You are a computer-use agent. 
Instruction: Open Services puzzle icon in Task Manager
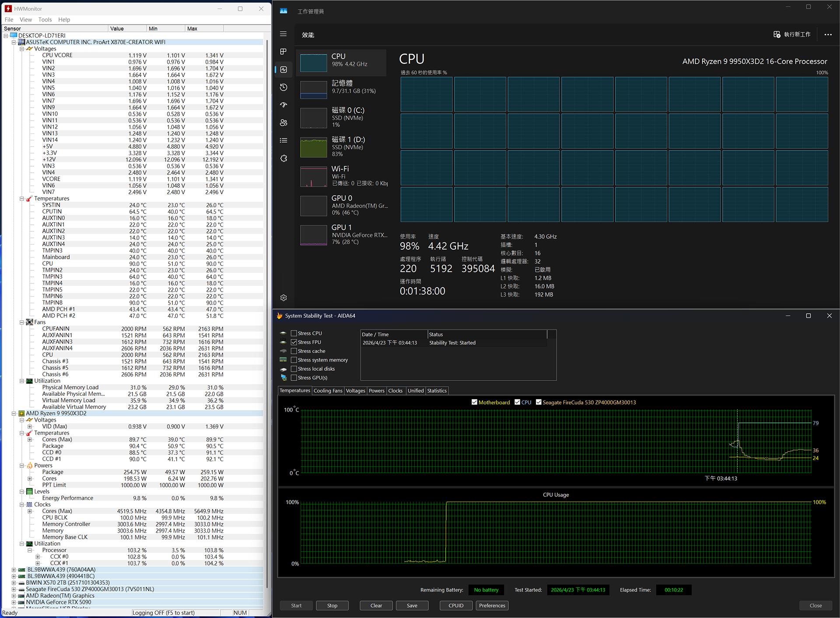click(x=283, y=158)
